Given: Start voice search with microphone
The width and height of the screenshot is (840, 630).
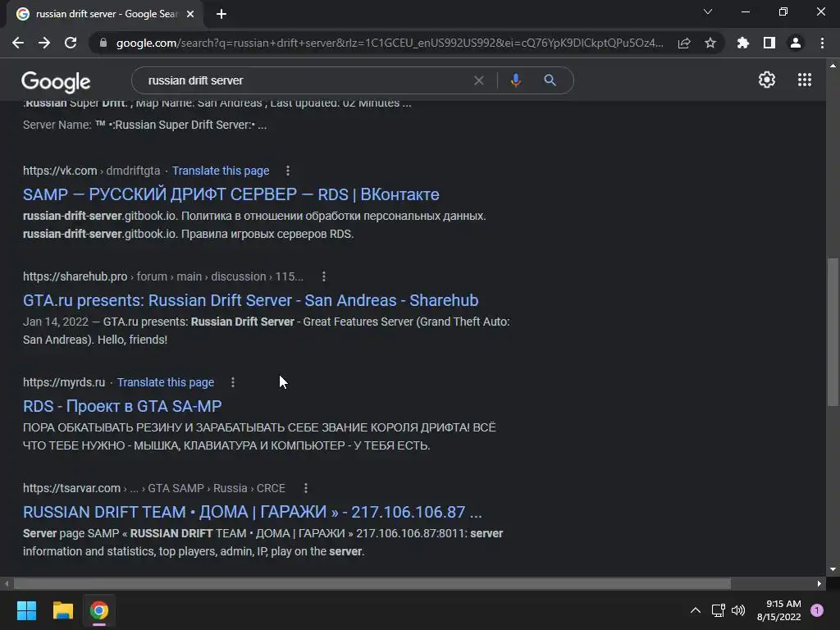Looking at the screenshot, I should pyautogui.click(x=515, y=80).
